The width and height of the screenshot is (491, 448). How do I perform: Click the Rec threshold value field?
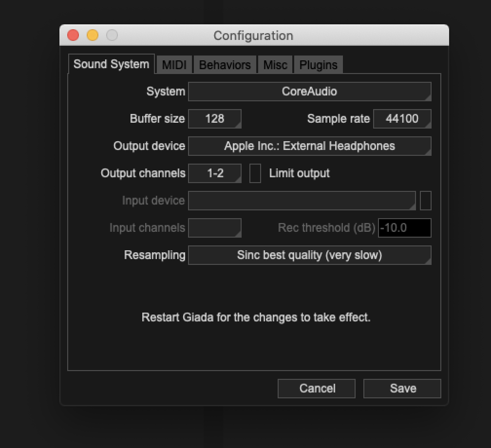click(x=404, y=228)
